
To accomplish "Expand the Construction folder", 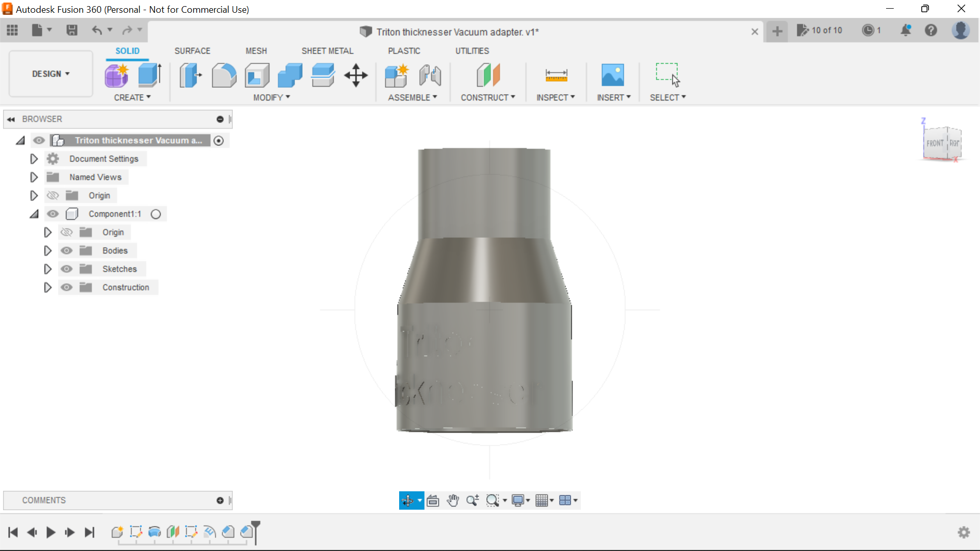I will 47,287.
